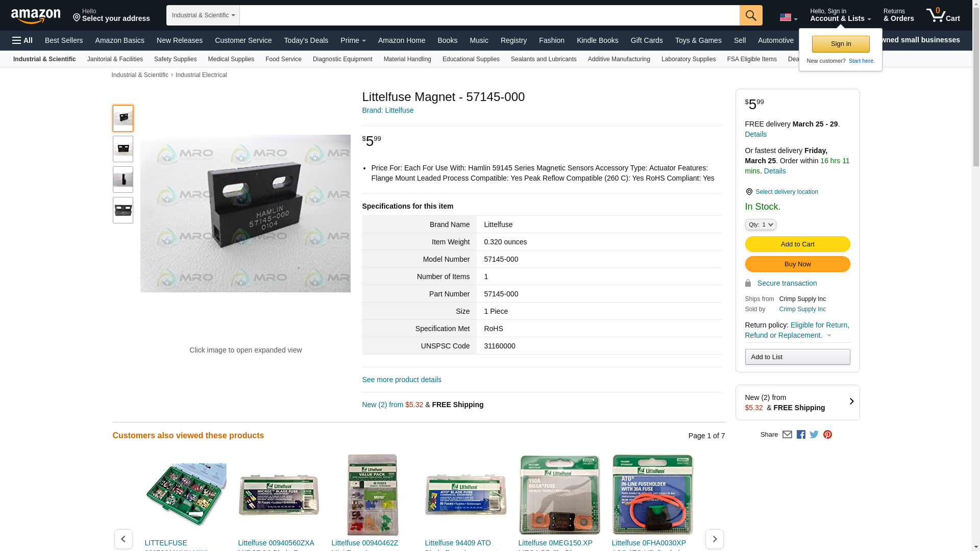Open Today's Deals menu item

pos(306,40)
